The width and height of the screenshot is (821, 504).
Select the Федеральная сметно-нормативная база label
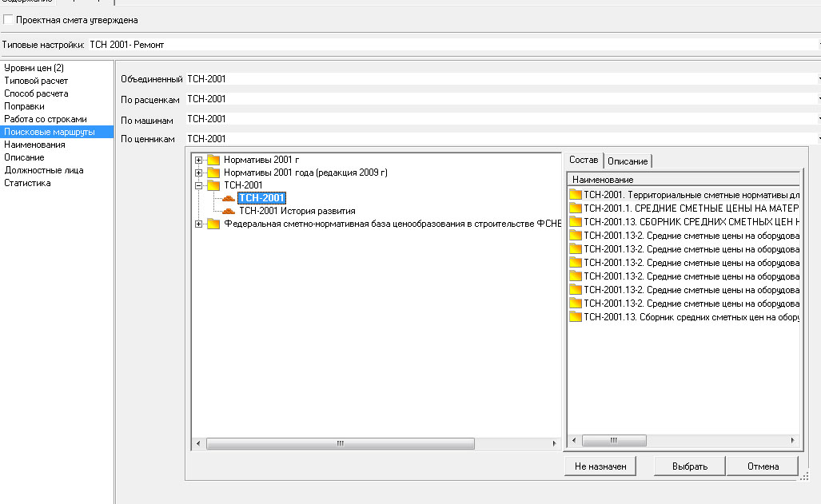click(393, 224)
